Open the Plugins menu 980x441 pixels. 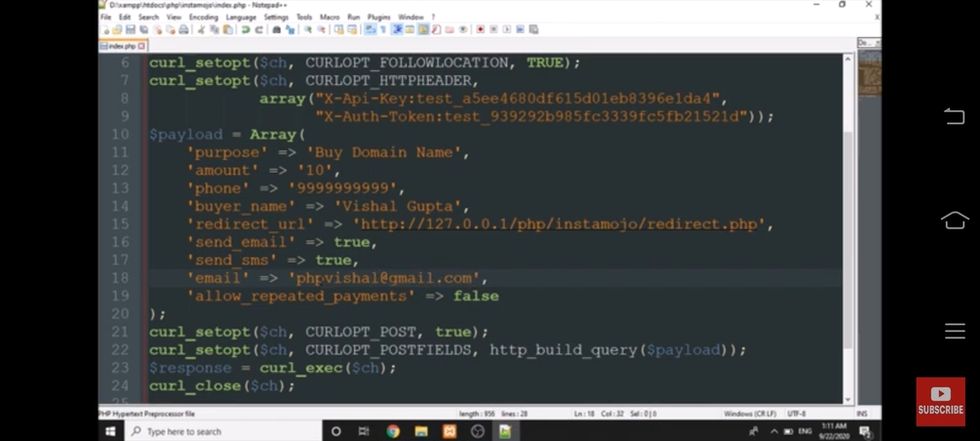click(378, 17)
